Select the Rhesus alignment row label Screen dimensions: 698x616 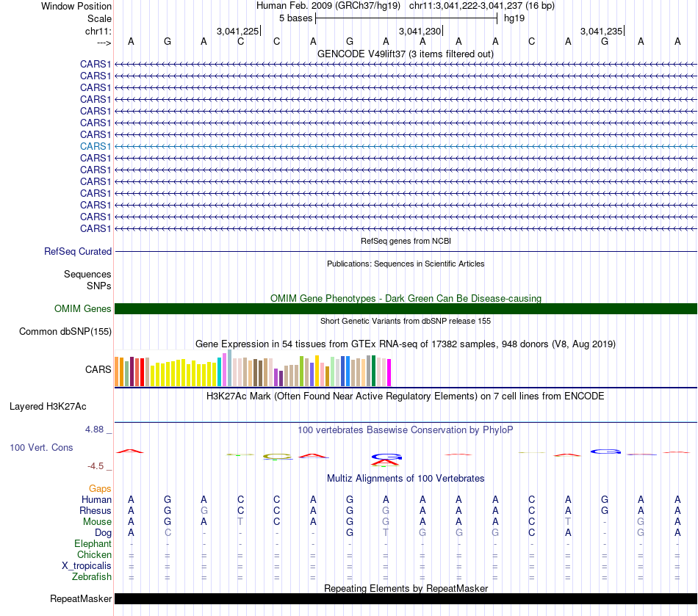tap(96, 510)
